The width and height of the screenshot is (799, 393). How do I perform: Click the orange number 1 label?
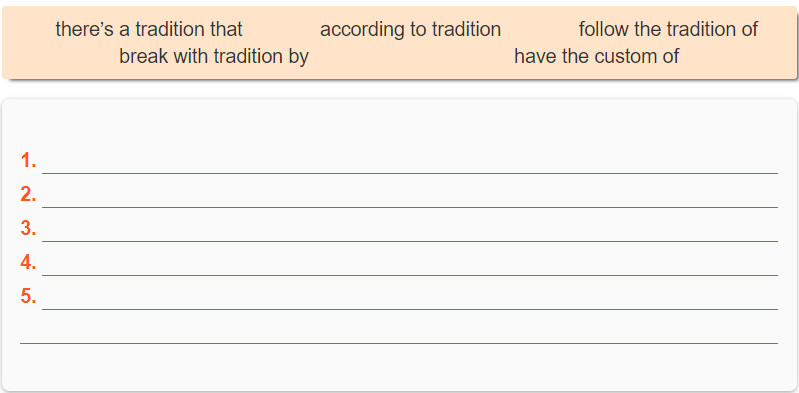point(29,161)
